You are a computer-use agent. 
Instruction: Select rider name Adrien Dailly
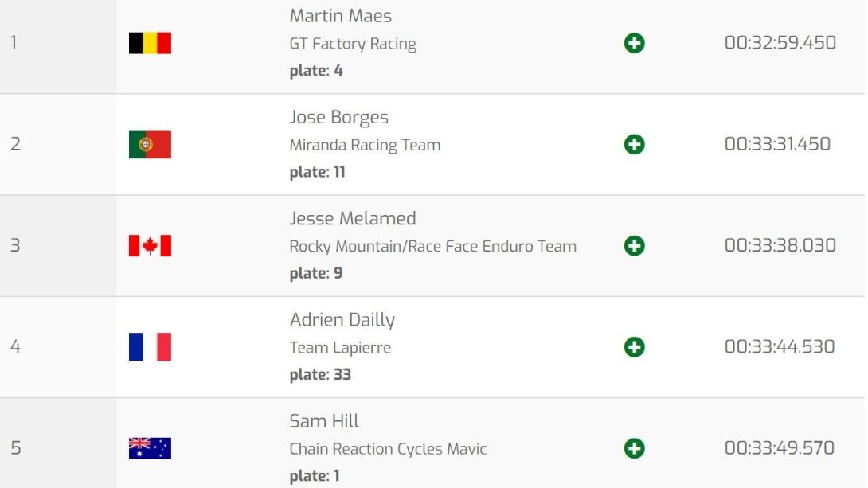coord(342,320)
